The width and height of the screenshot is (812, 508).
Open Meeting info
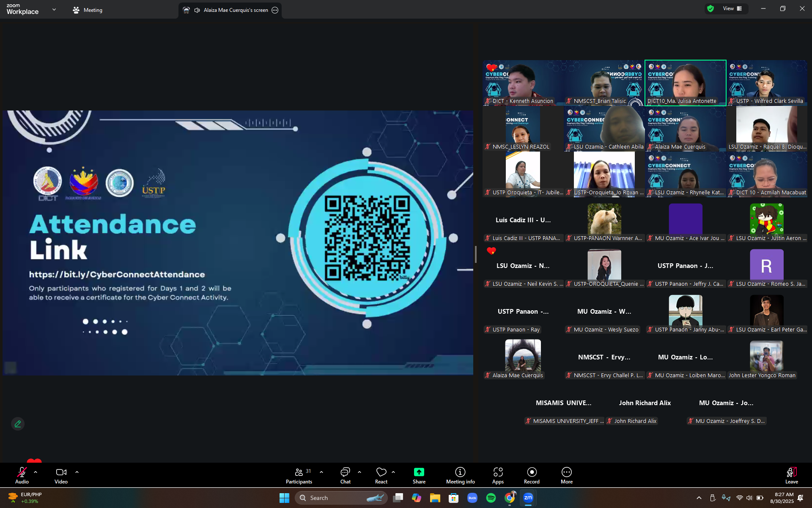pos(460,475)
